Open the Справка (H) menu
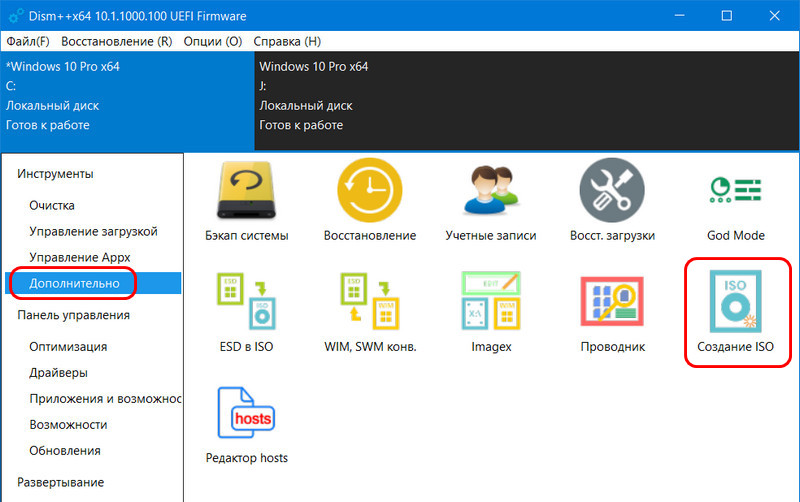Screen dimensions: 800x502 pos(287,41)
